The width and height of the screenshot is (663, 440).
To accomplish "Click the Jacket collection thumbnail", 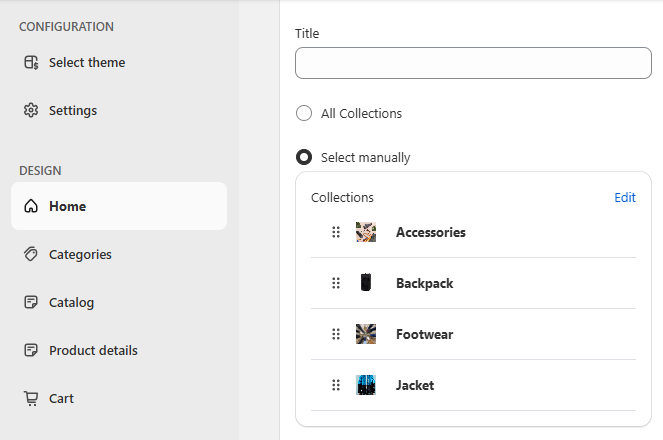I will point(366,385).
